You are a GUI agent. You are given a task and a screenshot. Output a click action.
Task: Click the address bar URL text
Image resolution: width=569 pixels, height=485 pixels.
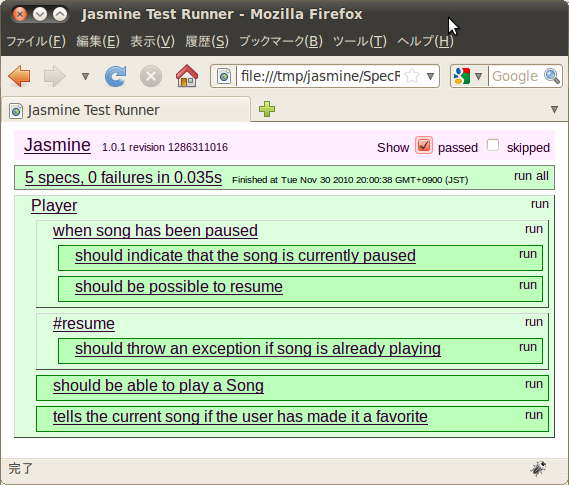point(320,76)
